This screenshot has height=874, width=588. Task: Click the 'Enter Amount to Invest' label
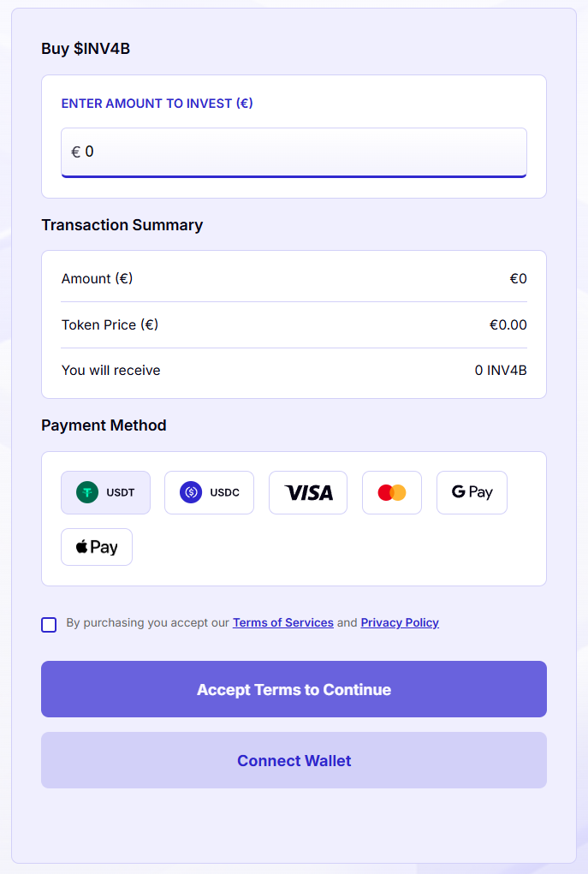pyautogui.click(x=157, y=104)
